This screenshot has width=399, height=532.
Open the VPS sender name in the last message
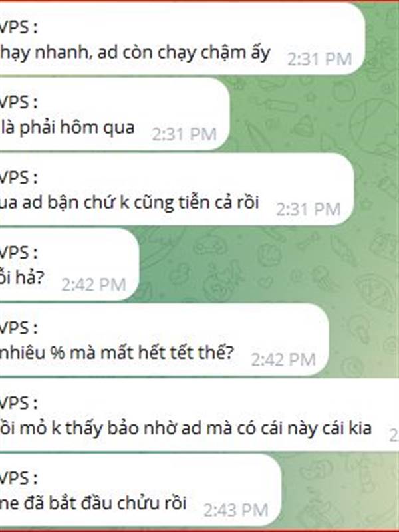coord(19,478)
